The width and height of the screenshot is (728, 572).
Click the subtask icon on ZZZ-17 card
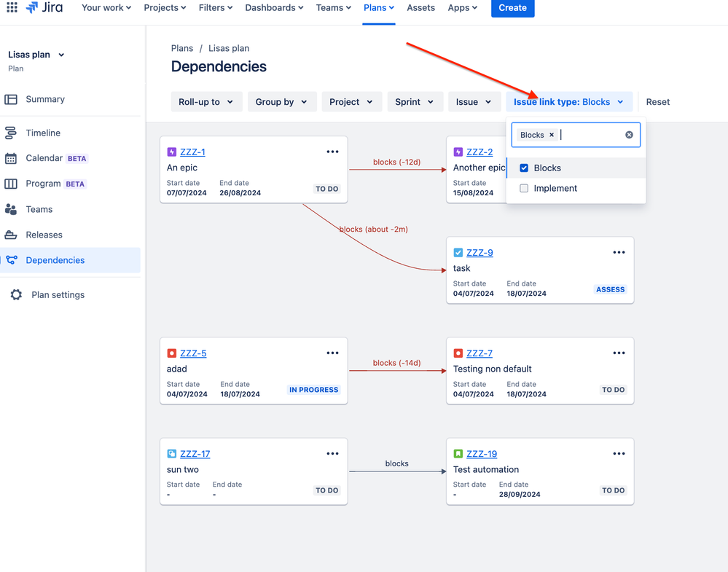tap(172, 454)
